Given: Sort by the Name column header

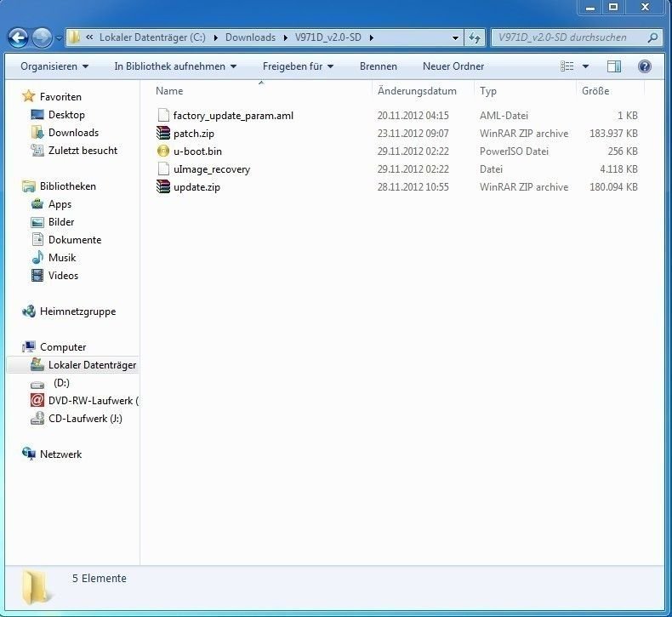Looking at the screenshot, I should click(169, 91).
